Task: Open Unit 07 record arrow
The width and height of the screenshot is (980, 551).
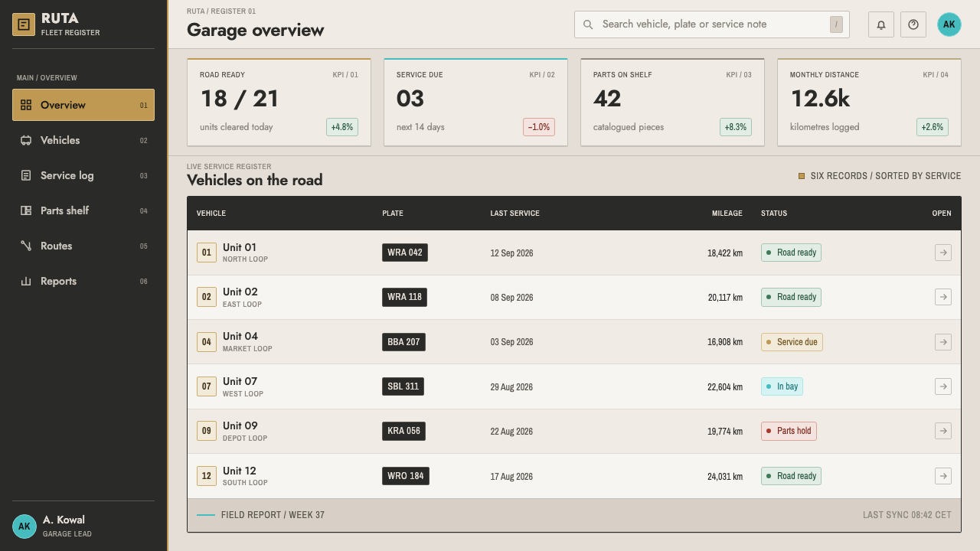Action: coord(943,386)
